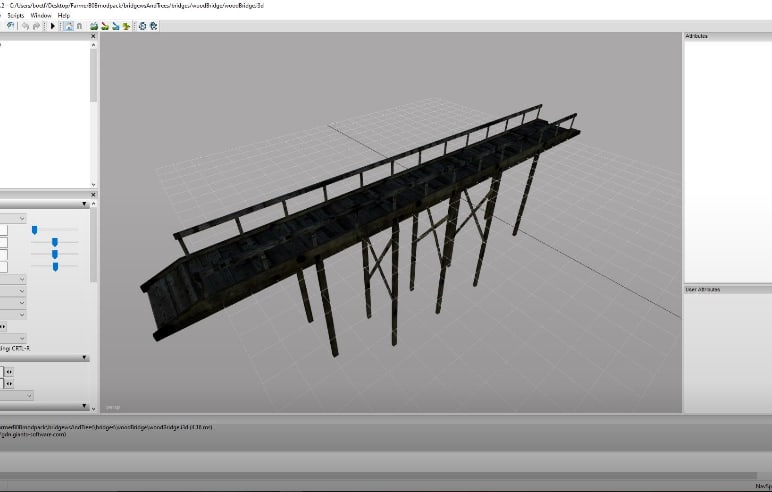Screen dimensions: 772x492
Task: Collapse the section below the CTRL-R label
Action: point(85,358)
